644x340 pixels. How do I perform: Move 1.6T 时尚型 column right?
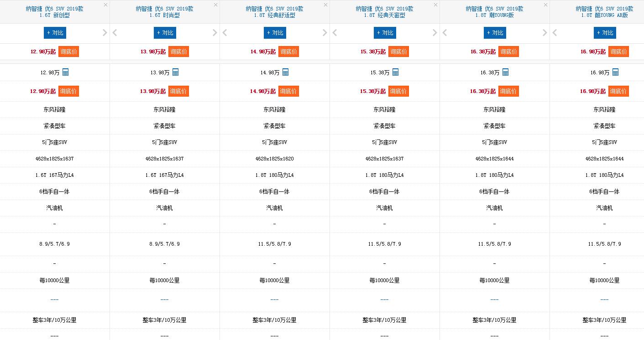[215, 33]
